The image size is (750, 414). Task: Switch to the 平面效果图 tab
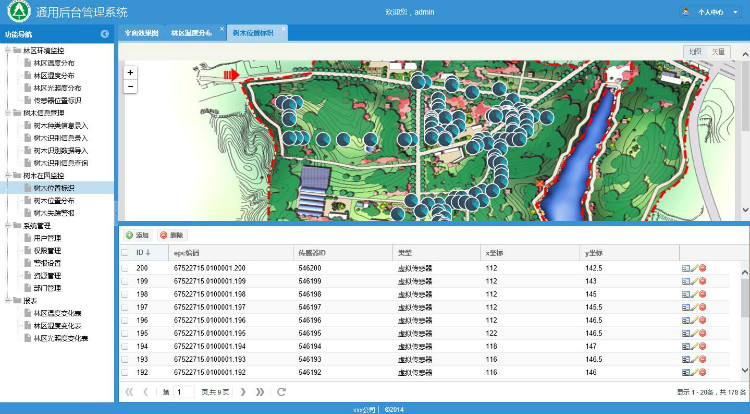click(141, 33)
